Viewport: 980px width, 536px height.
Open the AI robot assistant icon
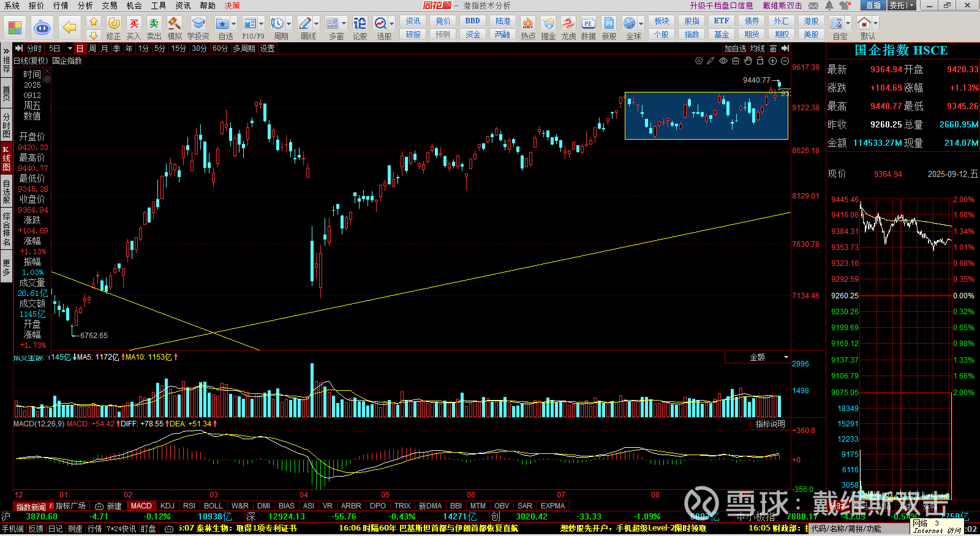[42, 28]
